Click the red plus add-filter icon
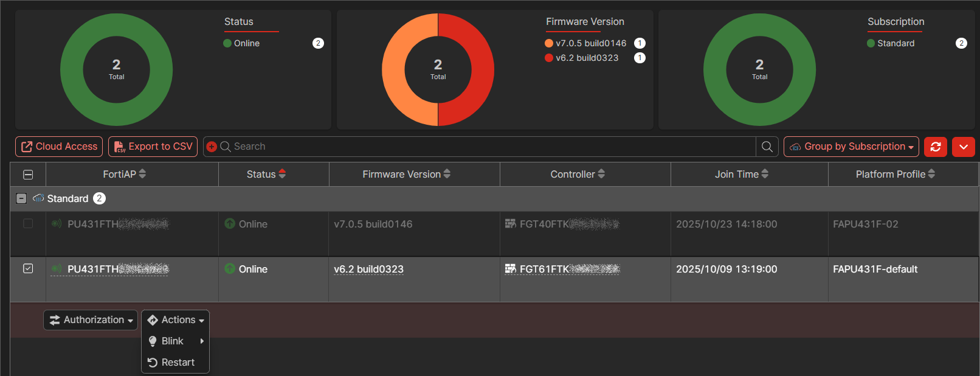 pyautogui.click(x=212, y=147)
